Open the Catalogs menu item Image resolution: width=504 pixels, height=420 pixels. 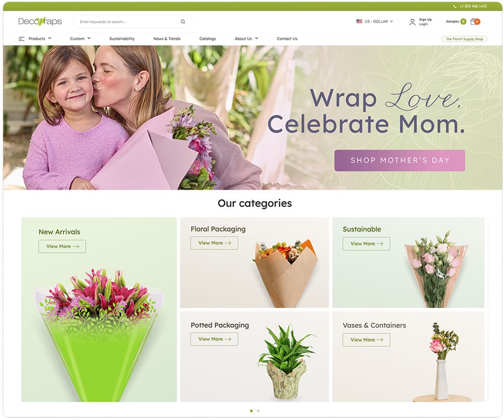[208, 39]
